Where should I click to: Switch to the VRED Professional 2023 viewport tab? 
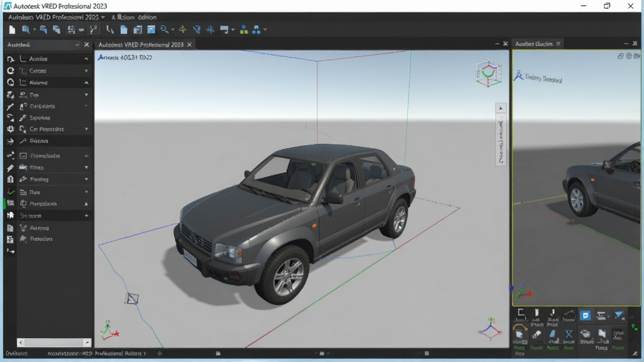(x=140, y=45)
